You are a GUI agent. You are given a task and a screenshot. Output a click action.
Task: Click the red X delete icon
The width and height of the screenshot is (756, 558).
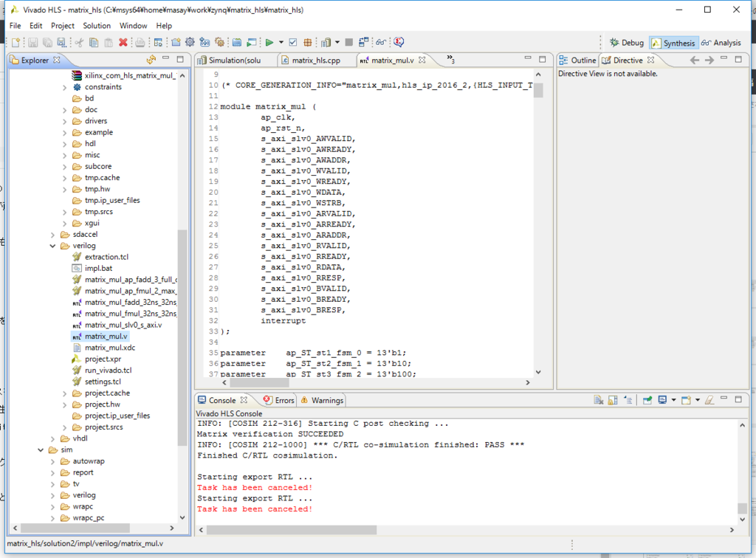(123, 42)
